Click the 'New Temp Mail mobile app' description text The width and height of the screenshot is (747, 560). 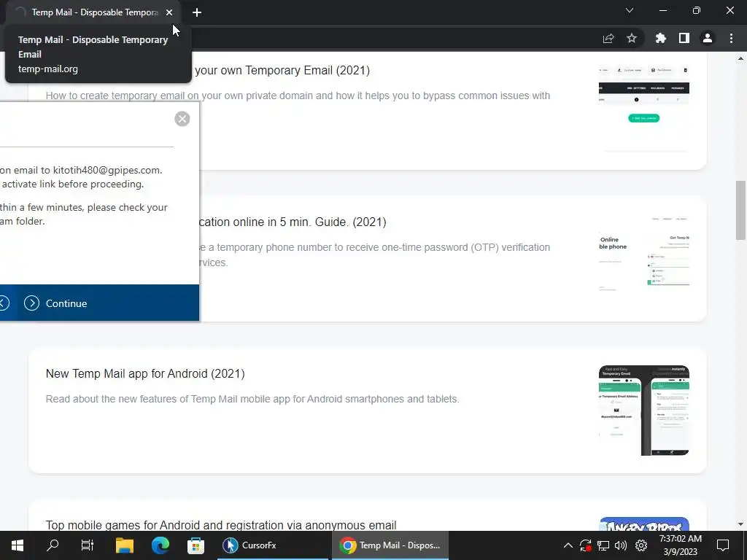(252, 399)
